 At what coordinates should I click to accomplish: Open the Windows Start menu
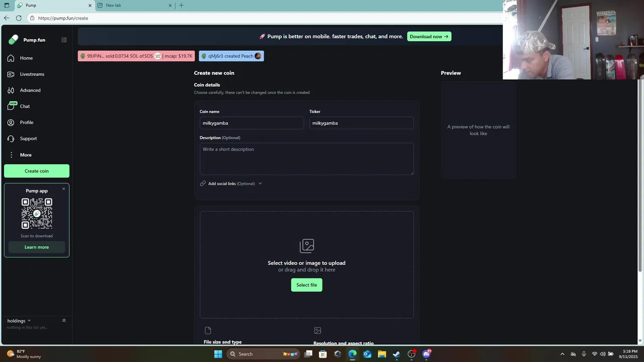coord(218,354)
